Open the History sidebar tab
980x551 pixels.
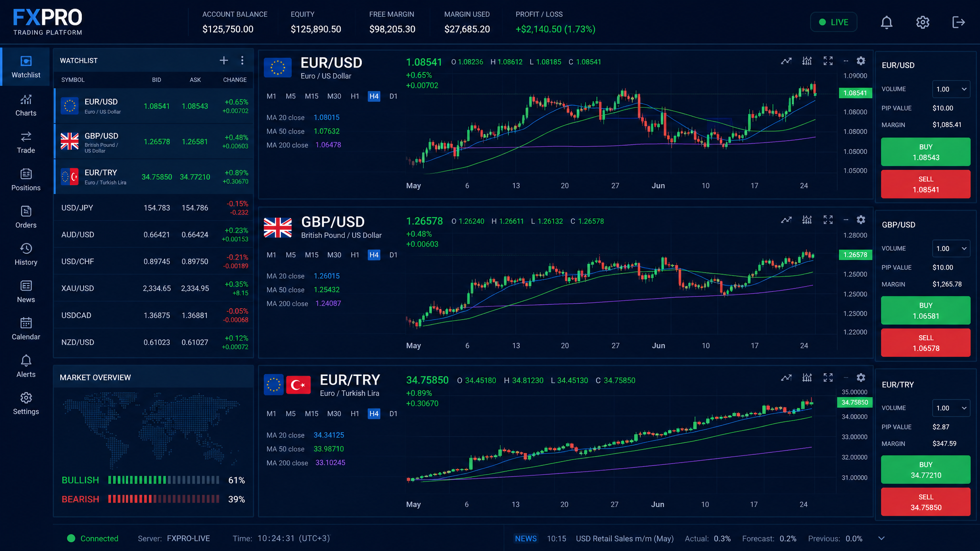pos(26,254)
